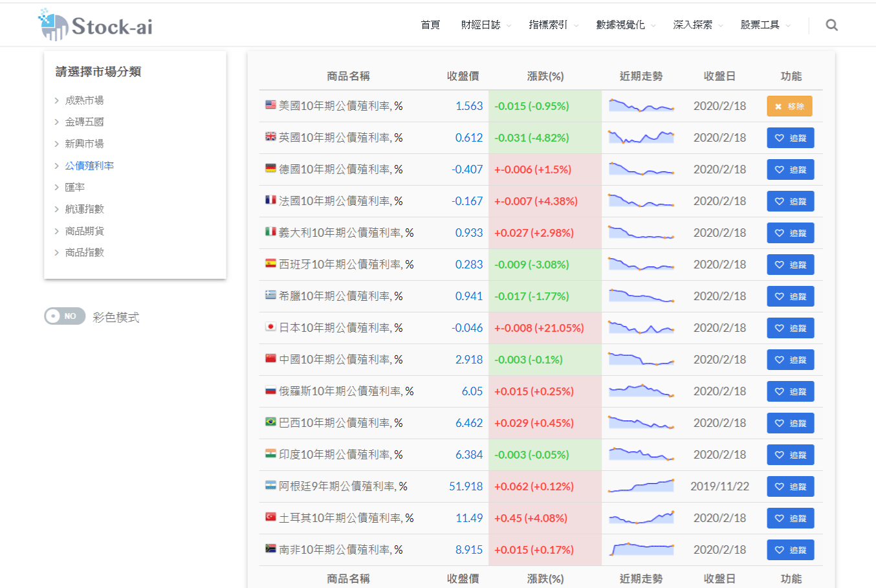Click the Italy flag icon
Screen dimensions: 876x588
[270, 232]
